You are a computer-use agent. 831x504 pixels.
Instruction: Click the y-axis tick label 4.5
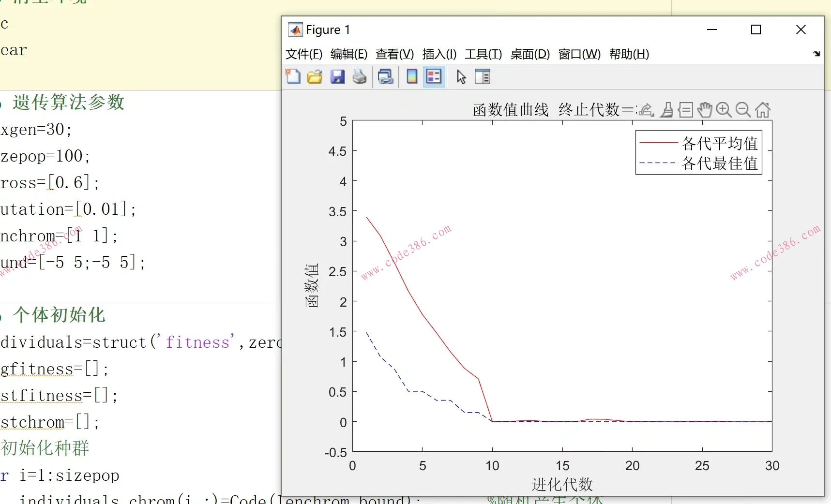337,151
